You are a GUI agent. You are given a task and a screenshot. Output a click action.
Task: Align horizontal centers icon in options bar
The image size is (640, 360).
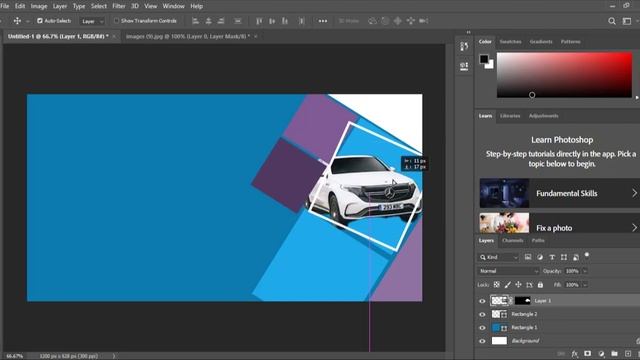(209, 21)
